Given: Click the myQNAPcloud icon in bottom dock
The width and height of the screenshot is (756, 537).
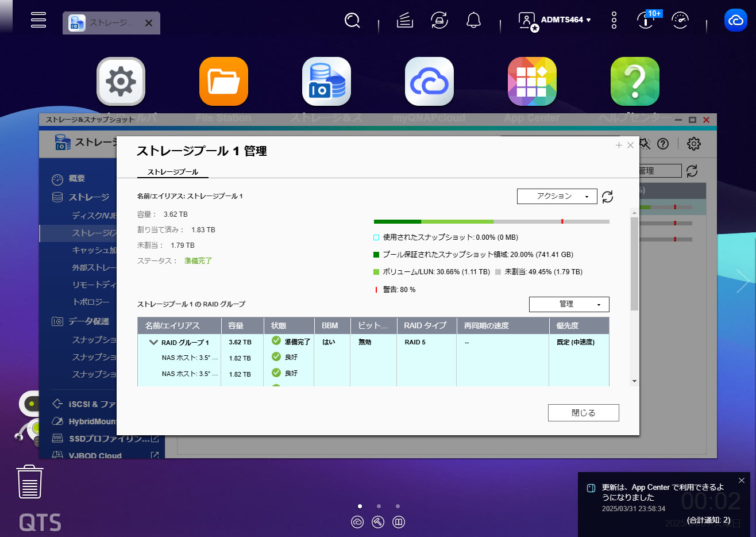Looking at the screenshot, I should (357, 522).
